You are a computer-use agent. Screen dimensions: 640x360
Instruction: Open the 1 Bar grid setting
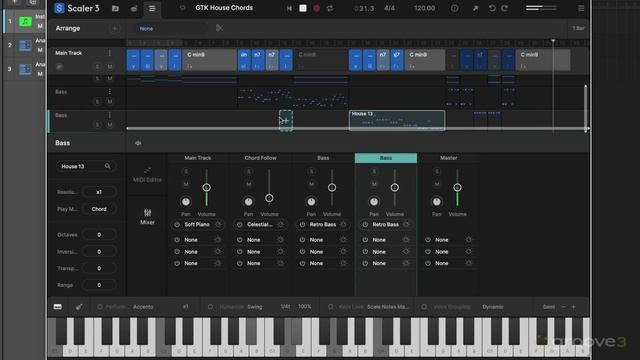coord(578,28)
